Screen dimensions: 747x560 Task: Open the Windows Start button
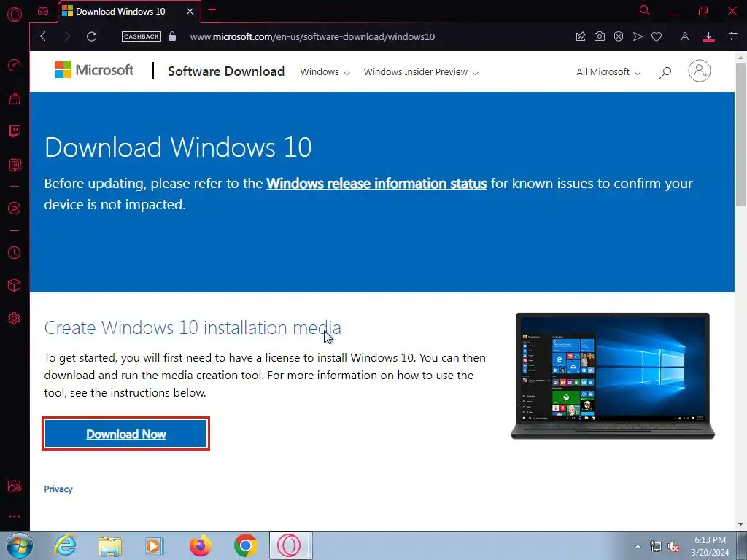click(x=20, y=545)
